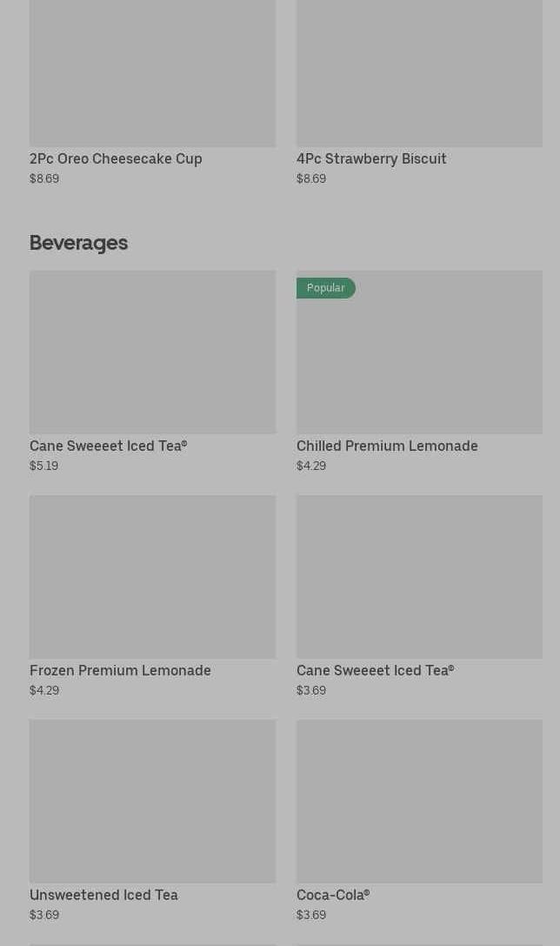Open the 4Pc Strawberry Biscuit image
The image size is (560, 946).
pos(419,73)
